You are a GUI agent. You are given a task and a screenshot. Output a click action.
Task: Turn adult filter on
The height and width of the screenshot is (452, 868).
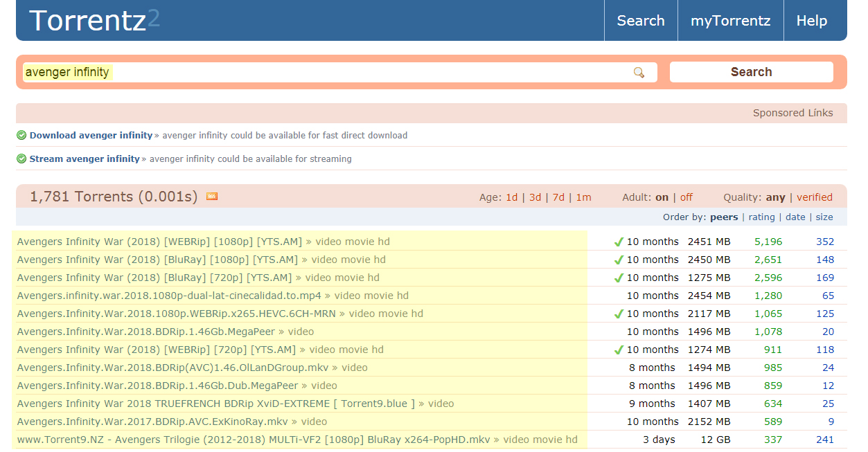pyautogui.click(x=662, y=197)
